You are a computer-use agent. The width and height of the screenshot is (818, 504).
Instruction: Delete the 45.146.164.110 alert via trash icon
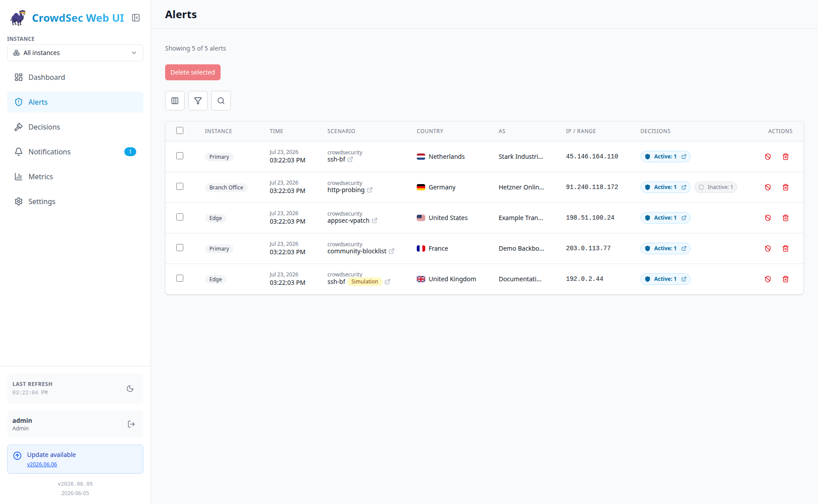(x=786, y=157)
